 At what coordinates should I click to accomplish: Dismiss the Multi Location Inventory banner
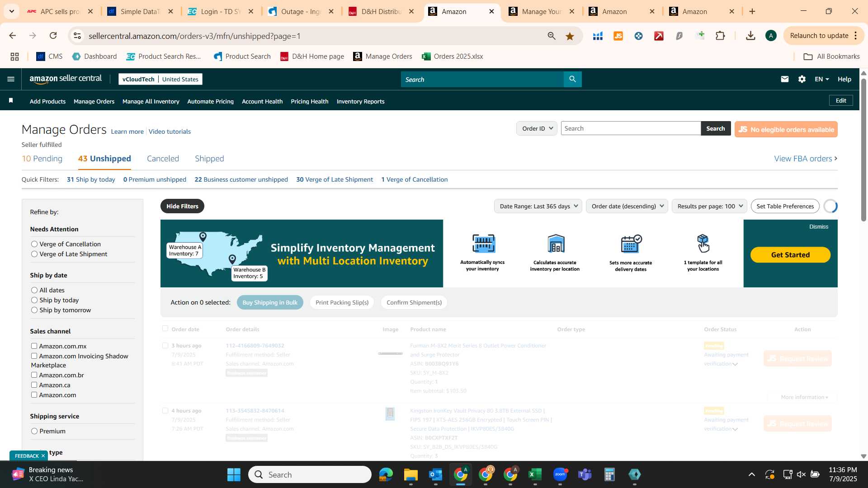[819, 227]
